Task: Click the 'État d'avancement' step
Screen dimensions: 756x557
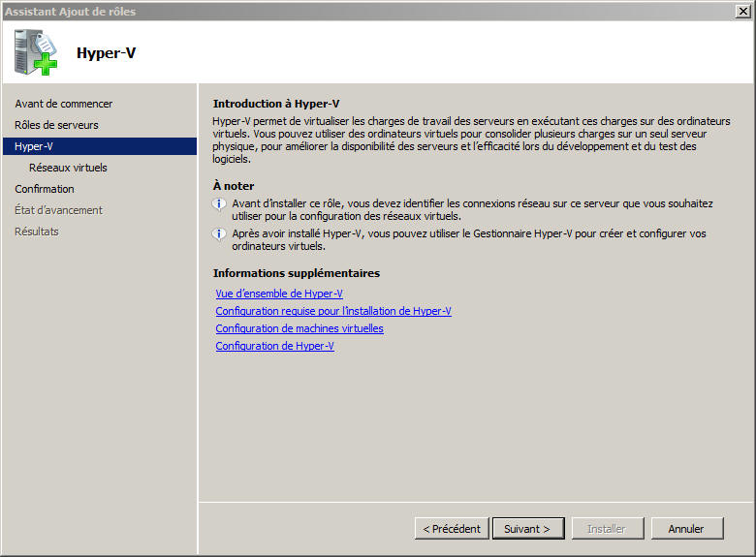Action: point(58,210)
